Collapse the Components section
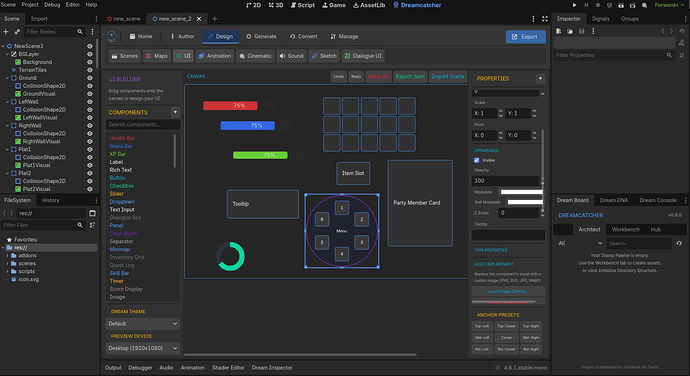Viewport: 690px width, 376px height. [175, 112]
